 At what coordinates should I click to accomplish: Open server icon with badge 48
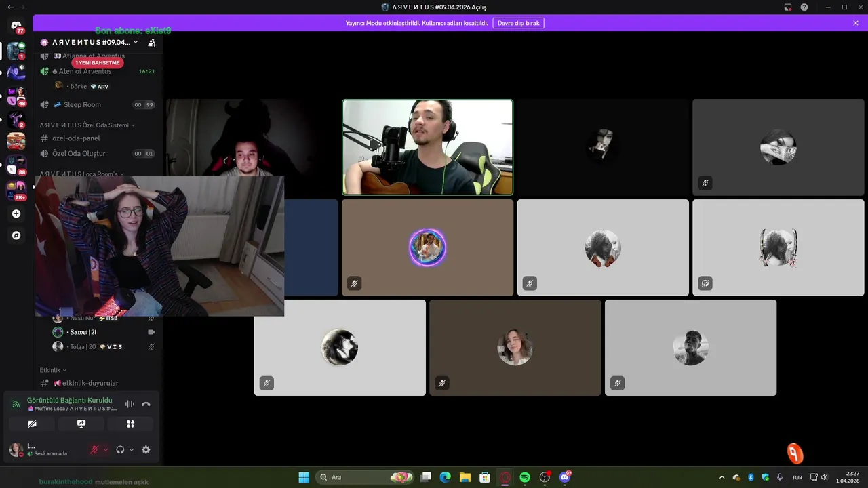[x=16, y=96]
